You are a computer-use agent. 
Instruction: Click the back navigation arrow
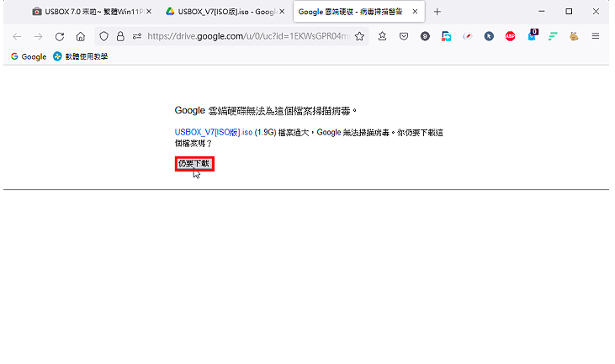click(17, 36)
